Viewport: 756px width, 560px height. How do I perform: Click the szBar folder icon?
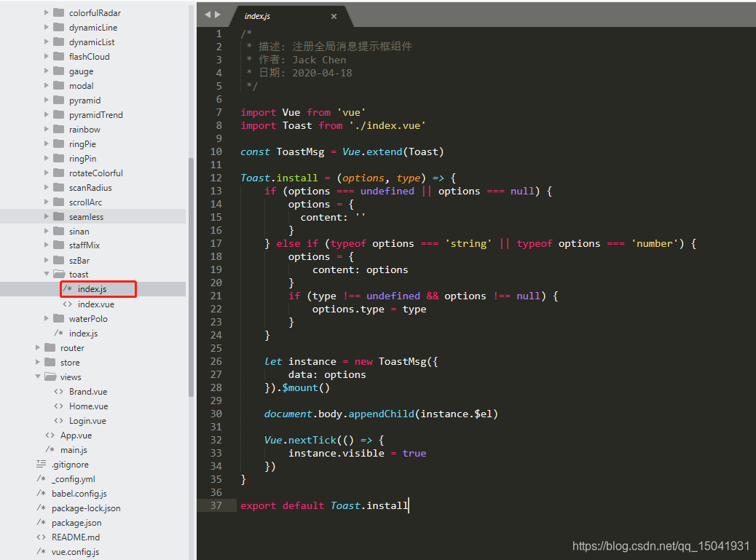(x=59, y=260)
